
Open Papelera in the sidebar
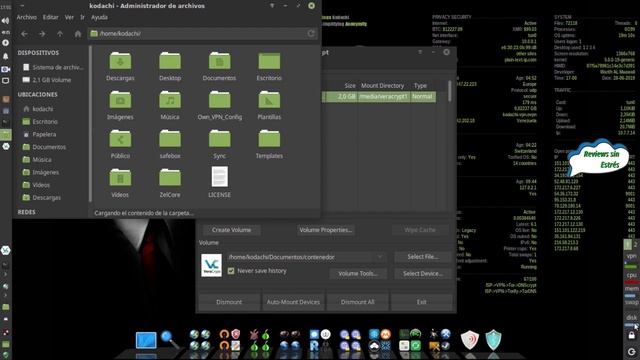click(40, 134)
